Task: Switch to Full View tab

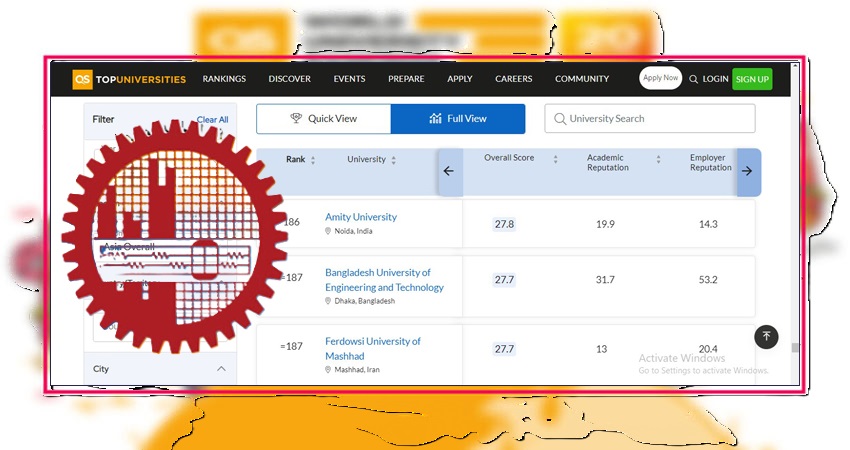Action: pos(458,119)
